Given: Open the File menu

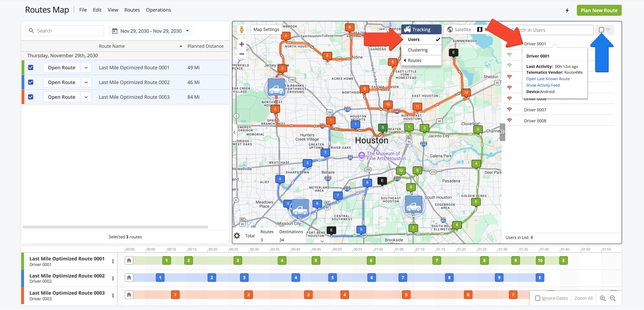Looking at the screenshot, I should (x=83, y=10).
